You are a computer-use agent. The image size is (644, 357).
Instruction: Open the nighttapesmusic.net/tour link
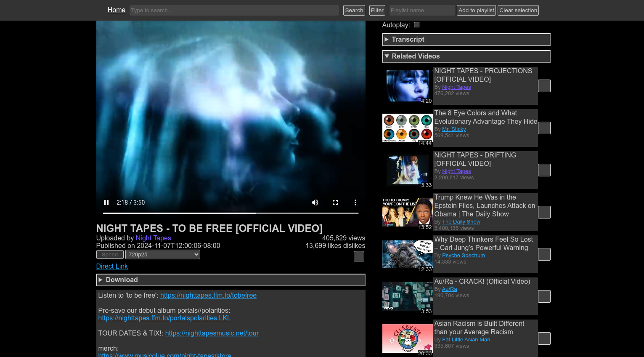(x=212, y=333)
